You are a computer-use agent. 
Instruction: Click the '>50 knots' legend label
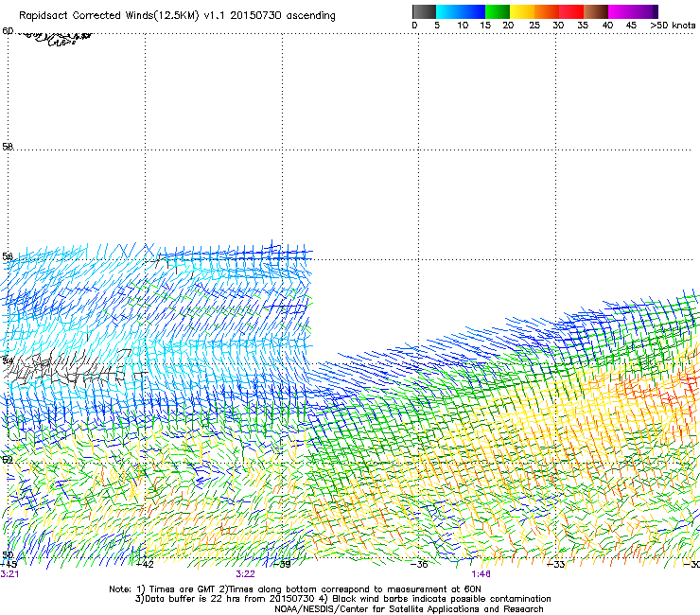(x=673, y=26)
